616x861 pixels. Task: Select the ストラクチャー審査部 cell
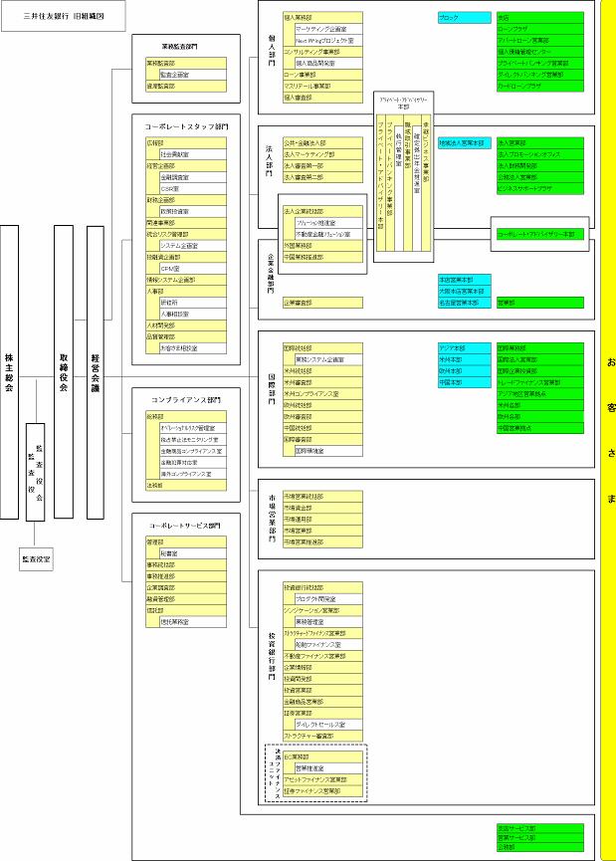point(322,736)
